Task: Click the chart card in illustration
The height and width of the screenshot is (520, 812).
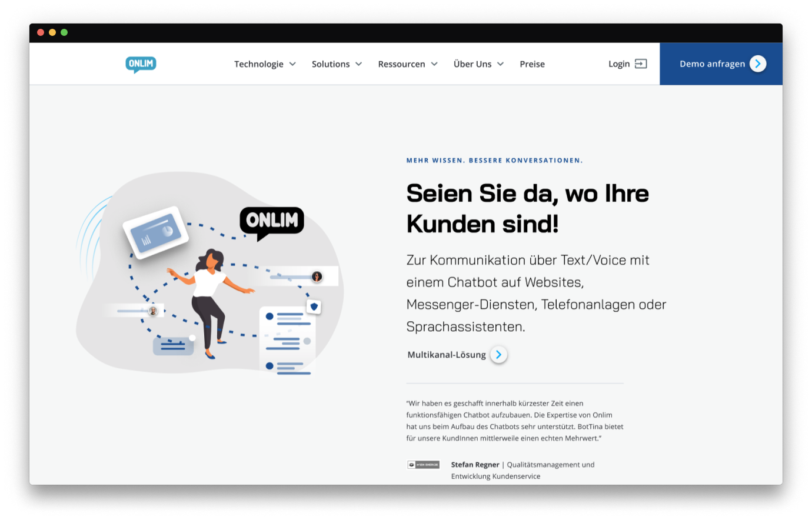Action: click(156, 232)
